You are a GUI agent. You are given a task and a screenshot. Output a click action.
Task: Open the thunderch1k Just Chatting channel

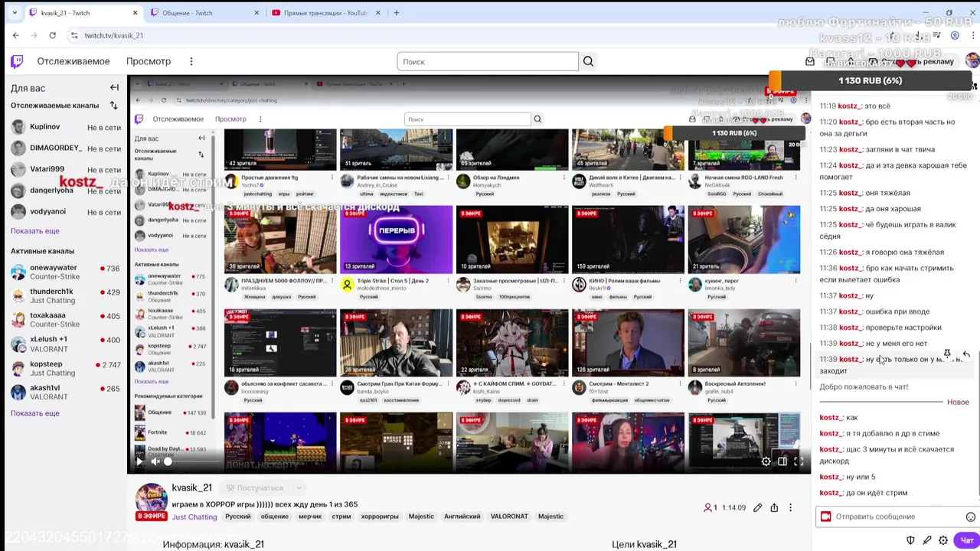coord(66,296)
